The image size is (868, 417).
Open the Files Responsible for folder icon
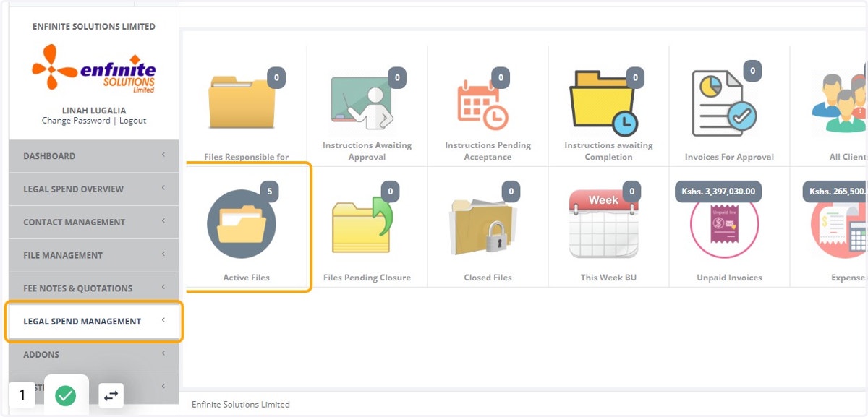click(x=242, y=102)
